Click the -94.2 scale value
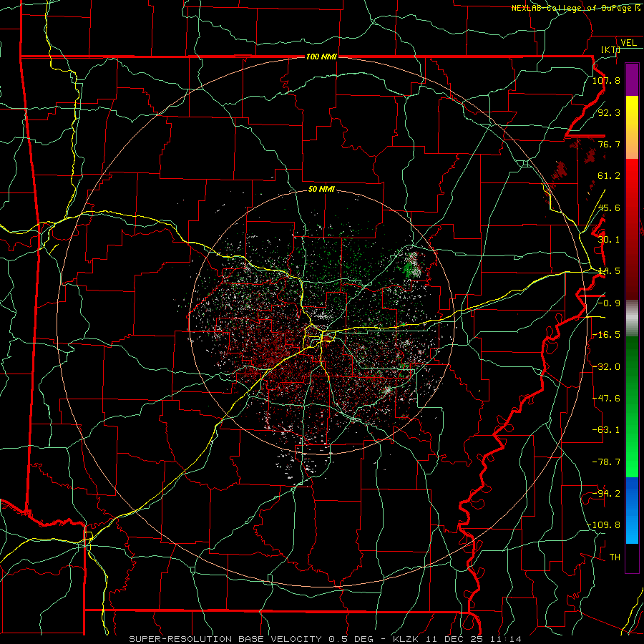Image resolution: width=644 pixels, height=644 pixels. (x=606, y=494)
